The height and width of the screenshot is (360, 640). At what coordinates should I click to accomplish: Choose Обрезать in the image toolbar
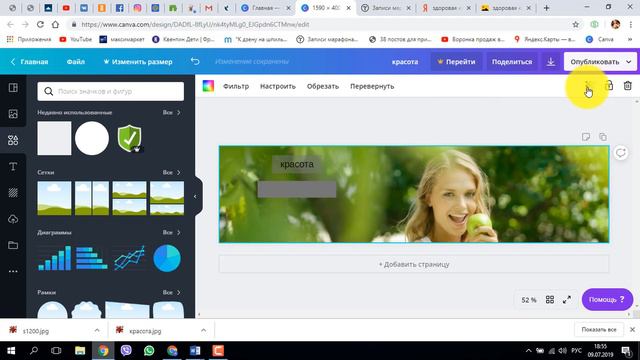pyautogui.click(x=322, y=86)
